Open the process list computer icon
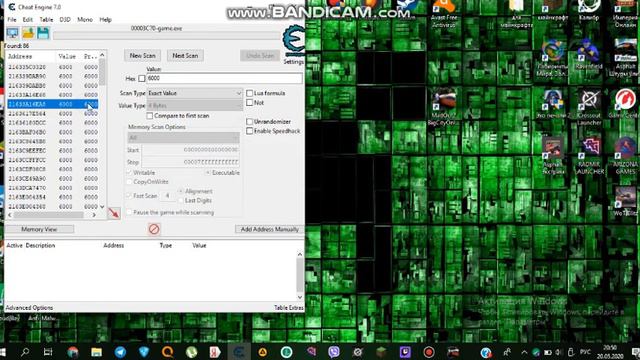The width and height of the screenshot is (640, 360). [x=12, y=33]
